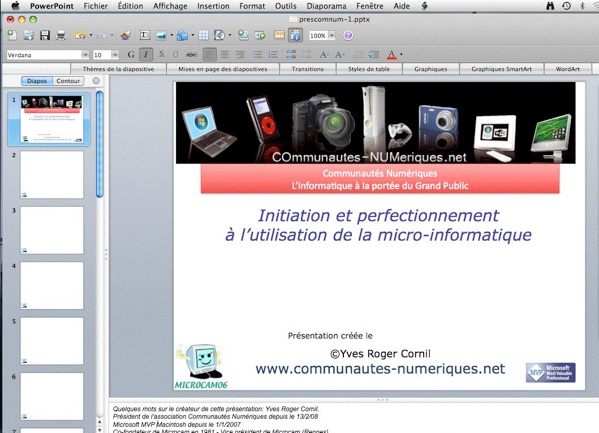599x433 pixels.
Task: Open the Insertion menu
Action: 213,6
